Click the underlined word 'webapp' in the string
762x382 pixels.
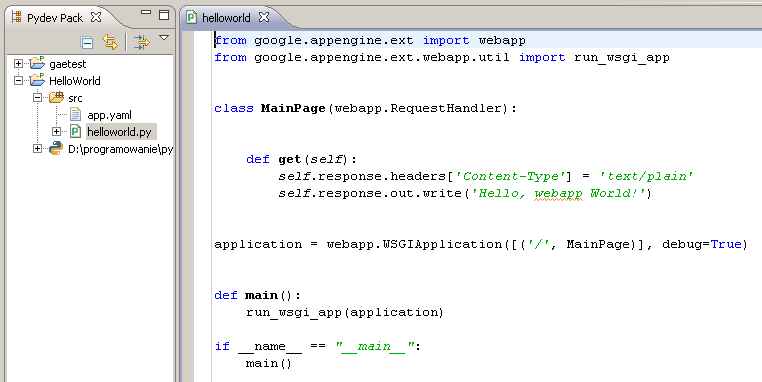click(x=558, y=193)
